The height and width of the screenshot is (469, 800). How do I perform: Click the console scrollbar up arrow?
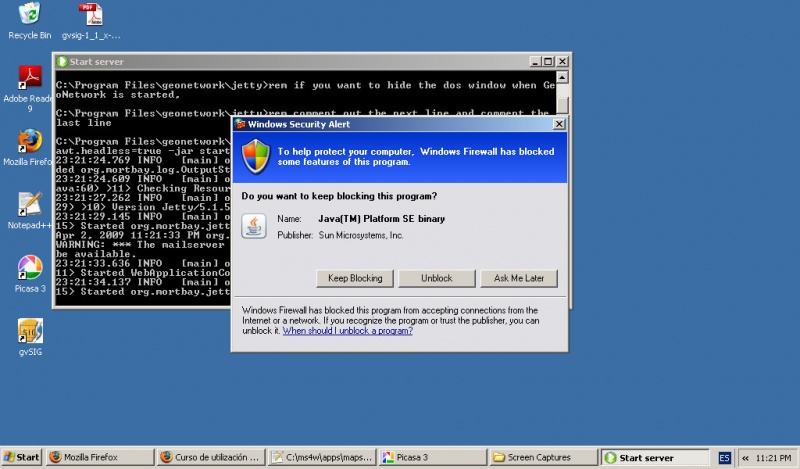563,76
